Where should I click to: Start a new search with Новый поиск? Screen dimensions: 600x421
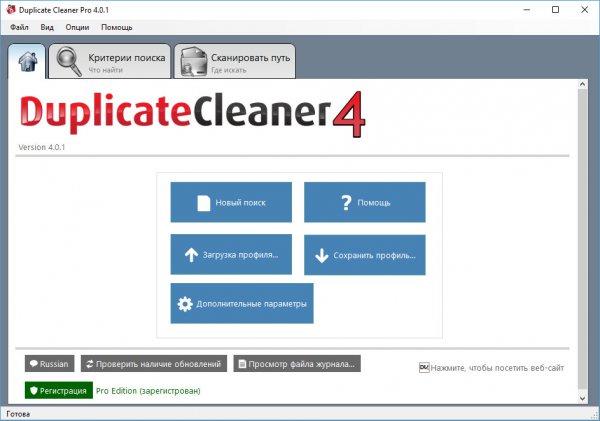[x=231, y=202]
